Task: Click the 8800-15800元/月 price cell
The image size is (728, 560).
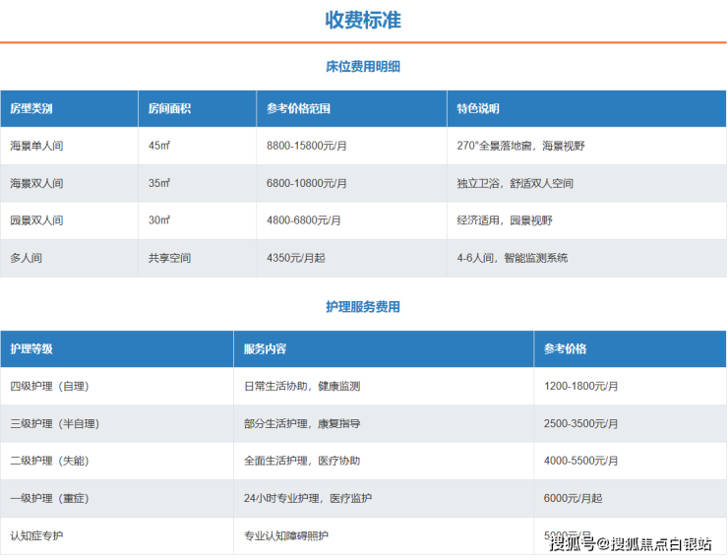Action: pyautogui.click(x=306, y=146)
